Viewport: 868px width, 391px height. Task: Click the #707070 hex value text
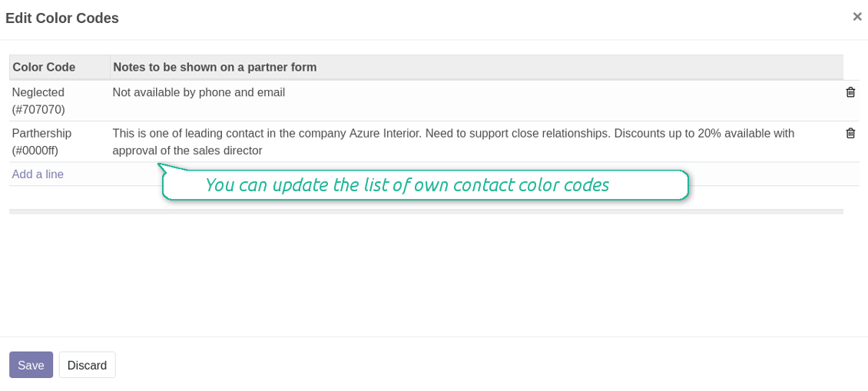pos(38,110)
